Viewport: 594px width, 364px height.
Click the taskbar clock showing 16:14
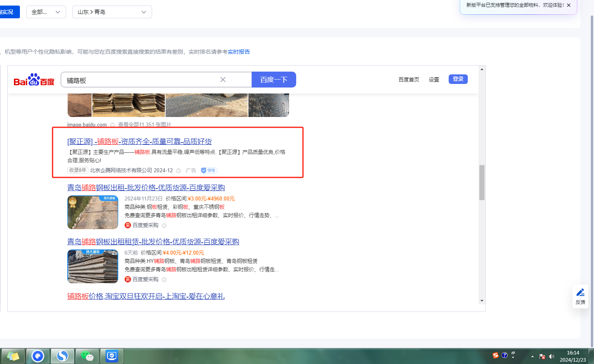click(x=573, y=356)
